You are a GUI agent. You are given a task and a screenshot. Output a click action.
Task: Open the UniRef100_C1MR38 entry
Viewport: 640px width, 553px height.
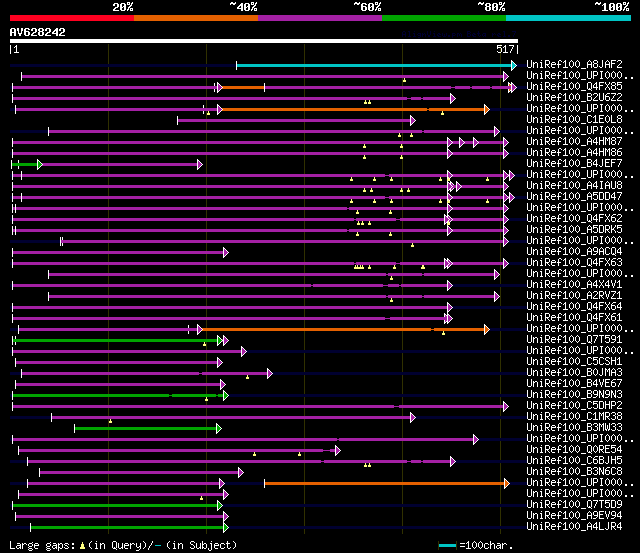tap(574, 417)
